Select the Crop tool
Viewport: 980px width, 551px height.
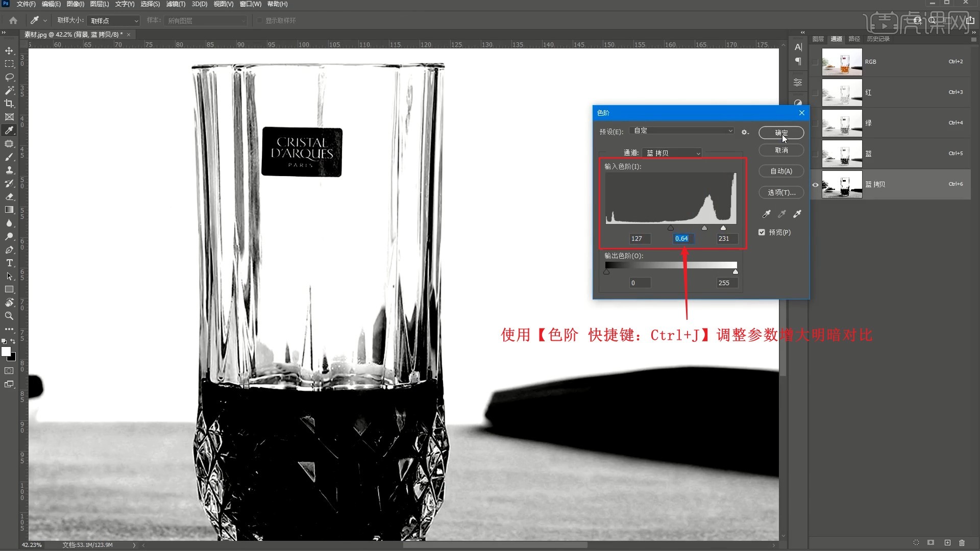(9, 104)
